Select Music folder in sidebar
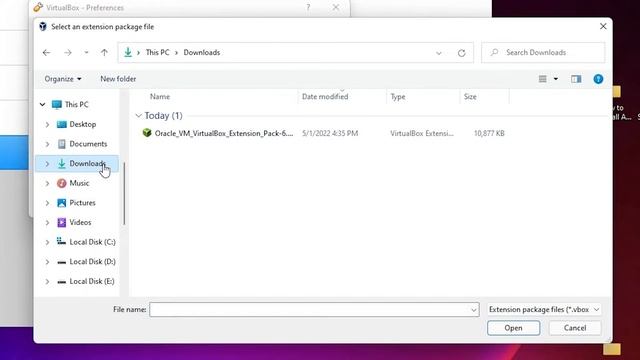 point(79,183)
